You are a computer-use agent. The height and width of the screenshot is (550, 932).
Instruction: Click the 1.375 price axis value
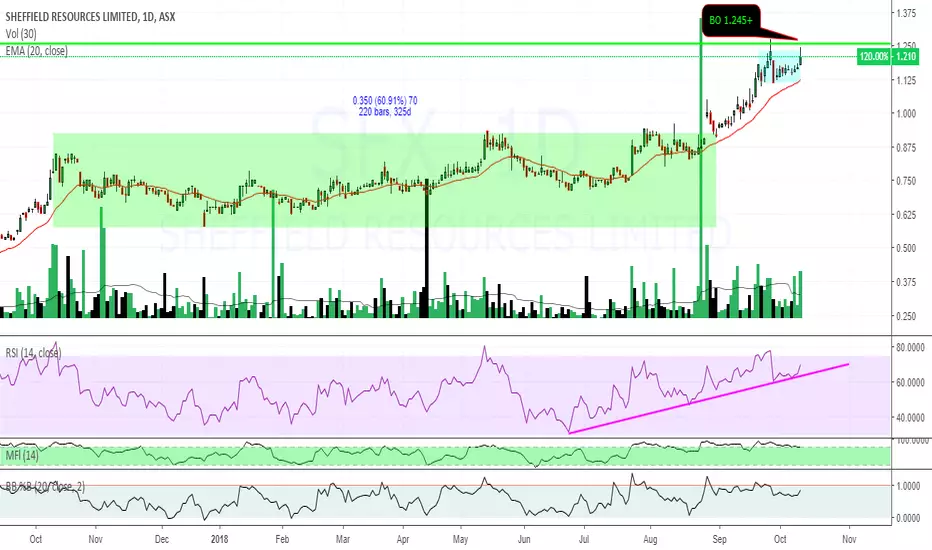point(906,13)
